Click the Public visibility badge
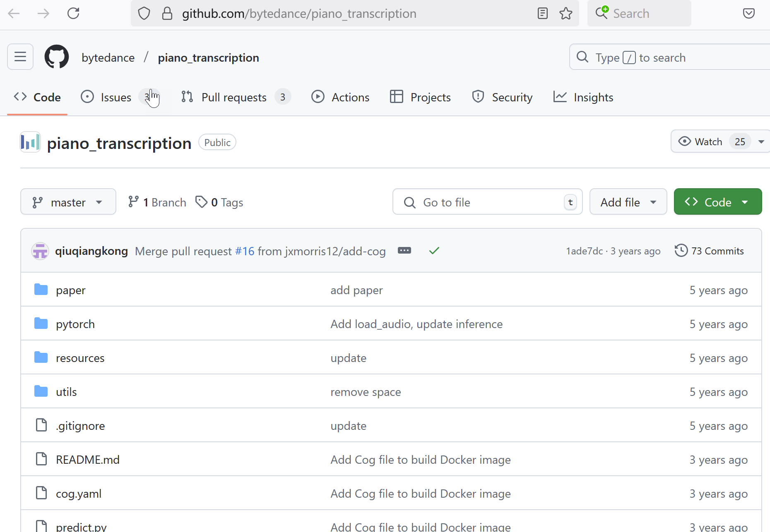The width and height of the screenshot is (770, 532). coord(217,142)
